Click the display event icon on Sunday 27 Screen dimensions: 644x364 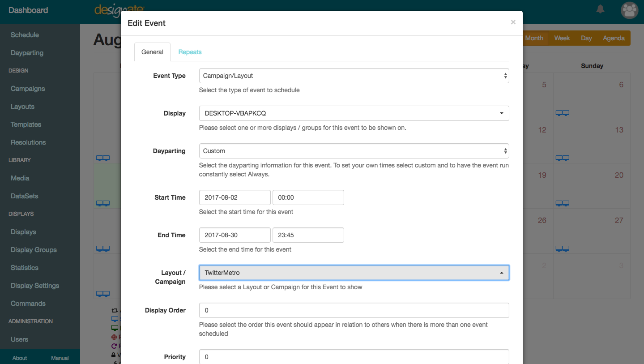coord(562,248)
